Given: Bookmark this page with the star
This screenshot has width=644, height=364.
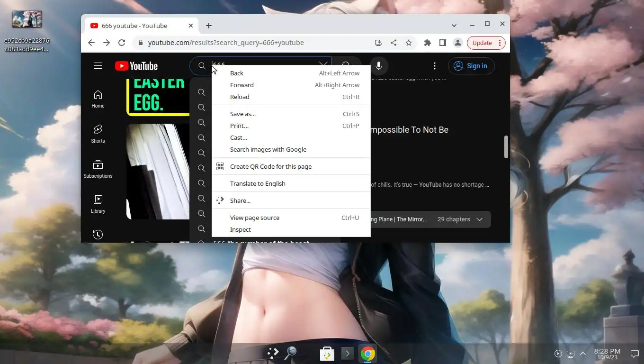Looking at the screenshot, I should (x=409, y=43).
